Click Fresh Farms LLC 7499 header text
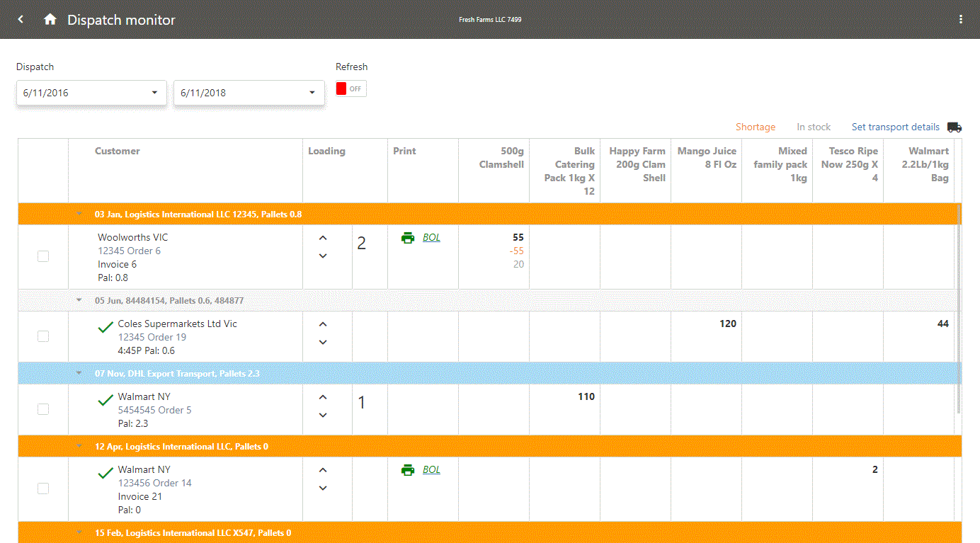 click(x=490, y=20)
